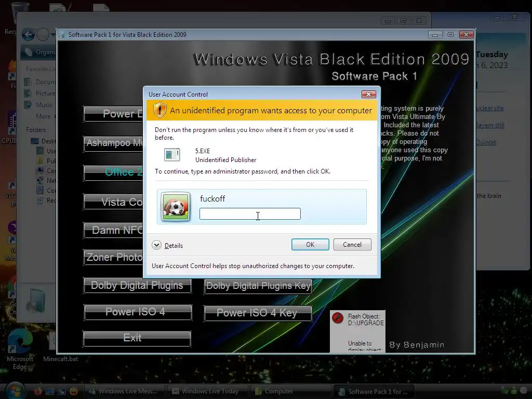
Task: Click the 'nuclear site' news link
Action: click(489, 108)
